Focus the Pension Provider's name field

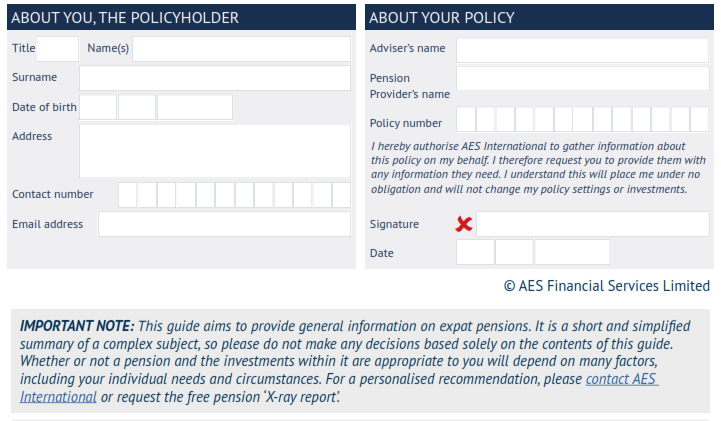[582, 79]
